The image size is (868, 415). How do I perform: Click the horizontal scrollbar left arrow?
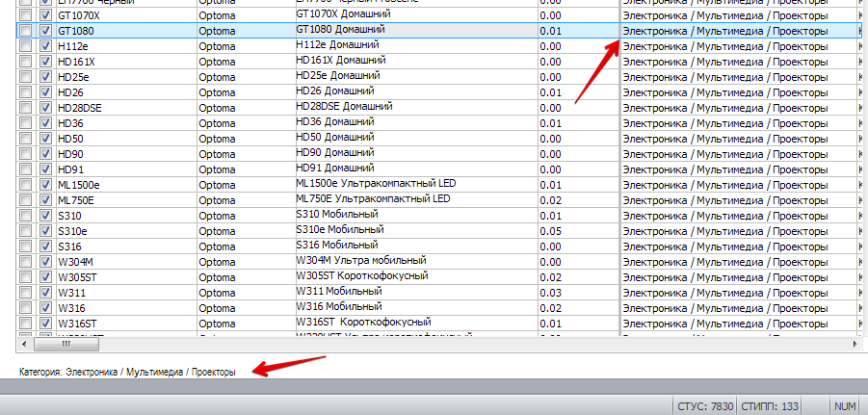point(24,344)
